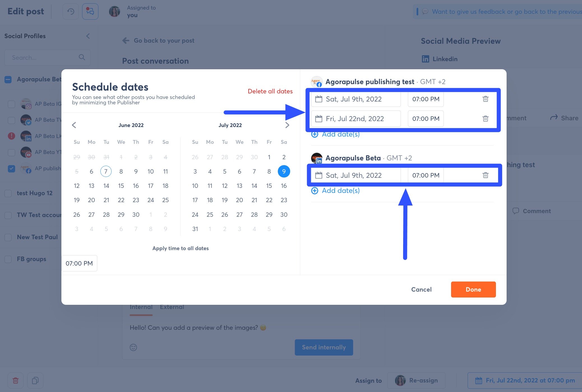The width and height of the screenshot is (582, 392).
Task: Click the duplicate post icon at bottom left
Action: click(x=35, y=381)
